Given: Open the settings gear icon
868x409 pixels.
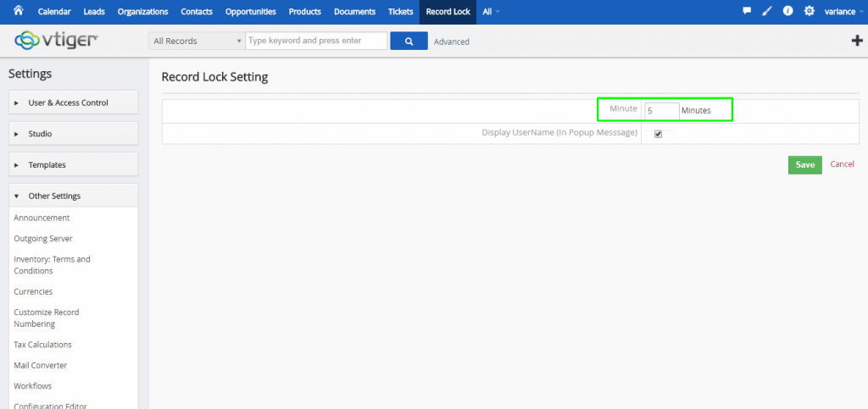Looking at the screenshot, I should coord(810,11).
